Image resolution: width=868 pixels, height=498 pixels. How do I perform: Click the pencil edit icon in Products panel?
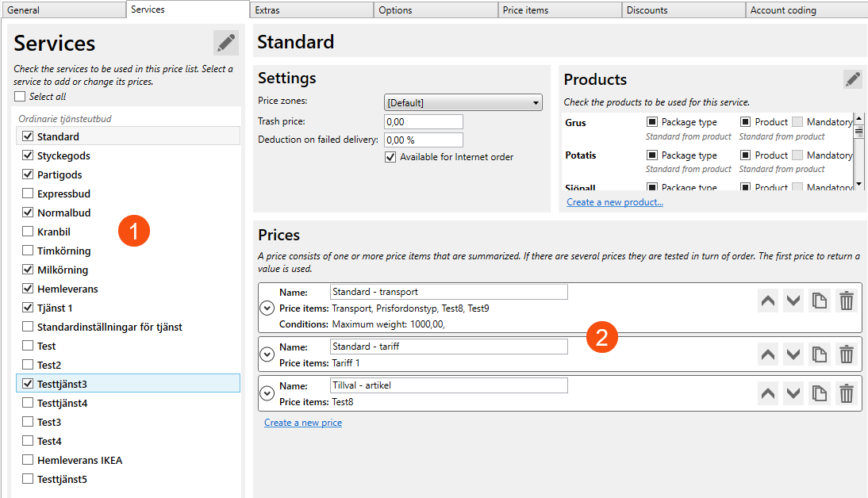click(x=853, y=79)
